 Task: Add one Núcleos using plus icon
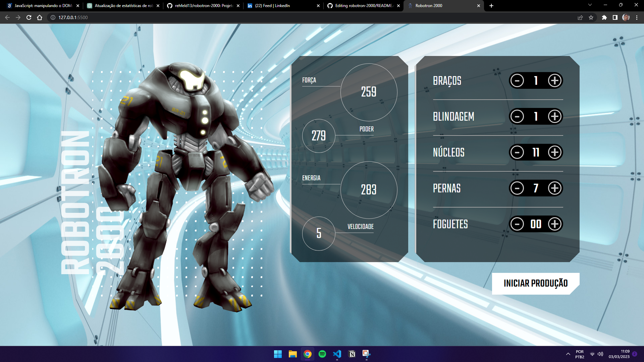click(x=554, y=153)
